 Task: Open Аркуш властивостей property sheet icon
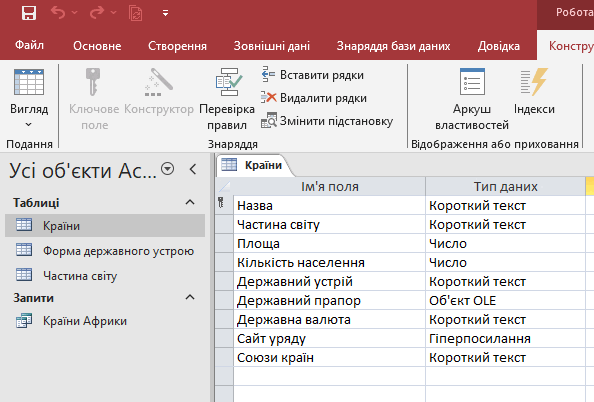click(x=472, y=81)
